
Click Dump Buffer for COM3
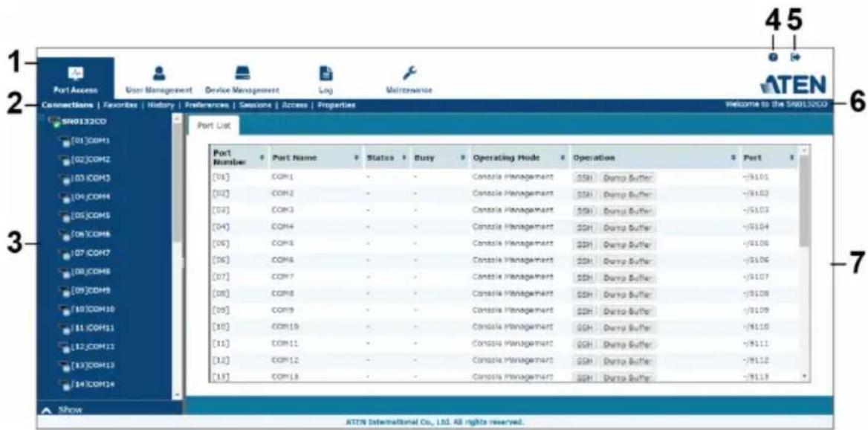coord(628,213)
